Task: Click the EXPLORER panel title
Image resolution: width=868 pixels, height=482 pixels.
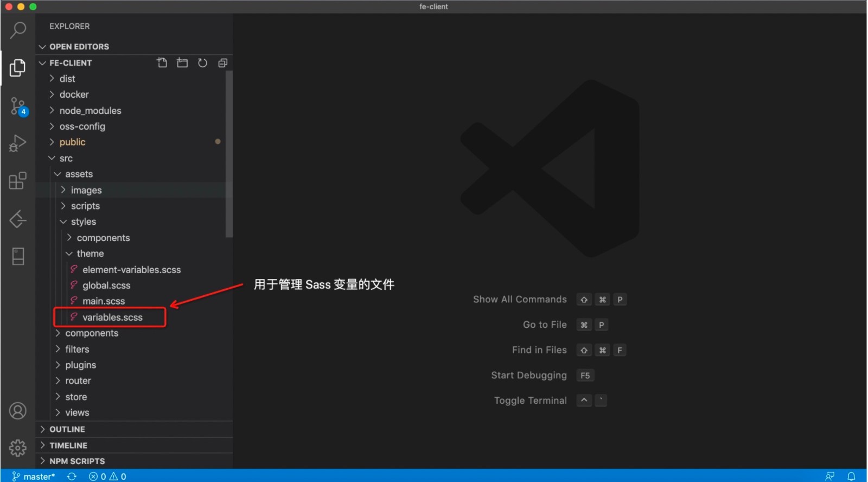Action: coord(69,26)
